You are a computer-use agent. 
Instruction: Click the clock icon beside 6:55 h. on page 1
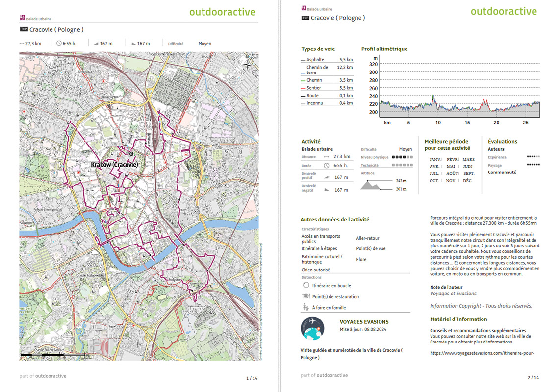coord(59,44)
